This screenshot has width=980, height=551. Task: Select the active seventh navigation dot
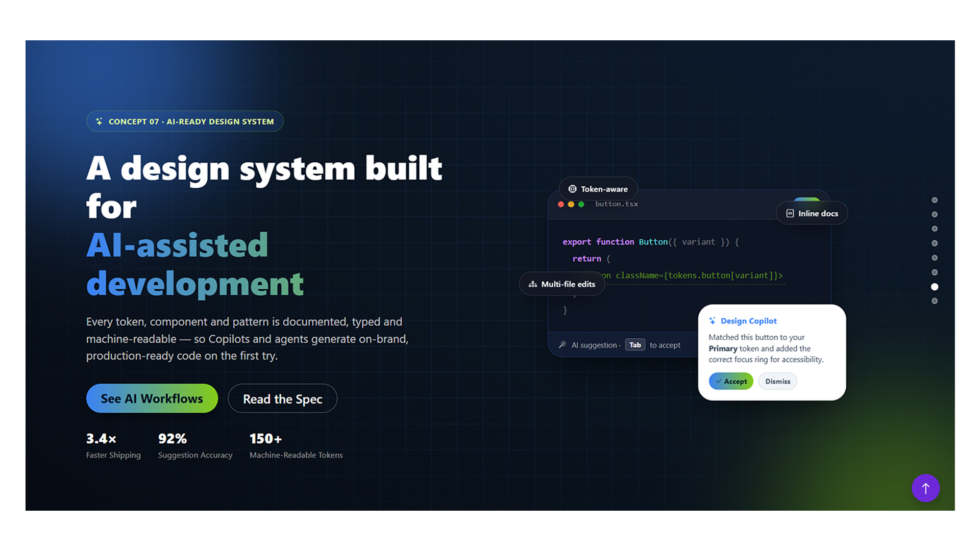pyautogui.click(x=935, y=287)
